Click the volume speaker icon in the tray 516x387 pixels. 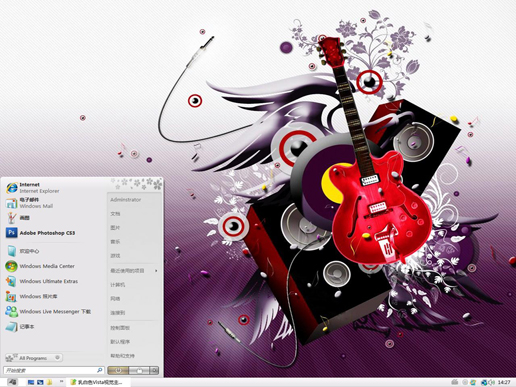coord(492,382)
